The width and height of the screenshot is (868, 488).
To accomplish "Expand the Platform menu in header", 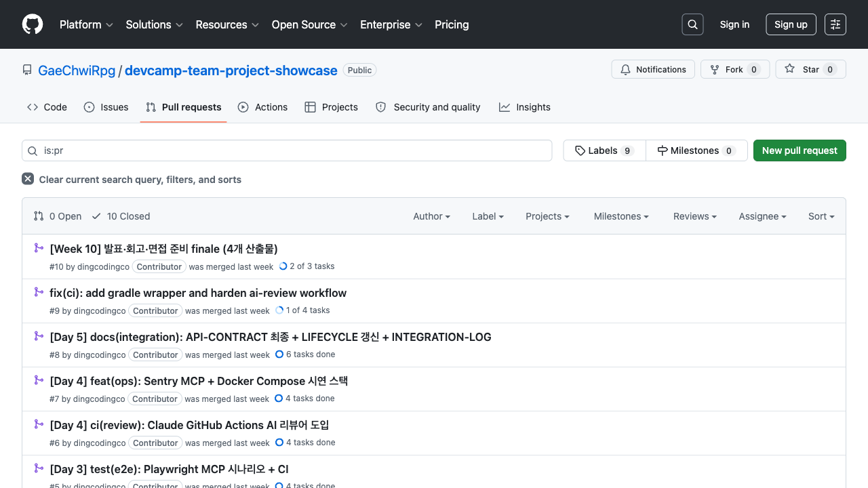I will click(86, 24).
